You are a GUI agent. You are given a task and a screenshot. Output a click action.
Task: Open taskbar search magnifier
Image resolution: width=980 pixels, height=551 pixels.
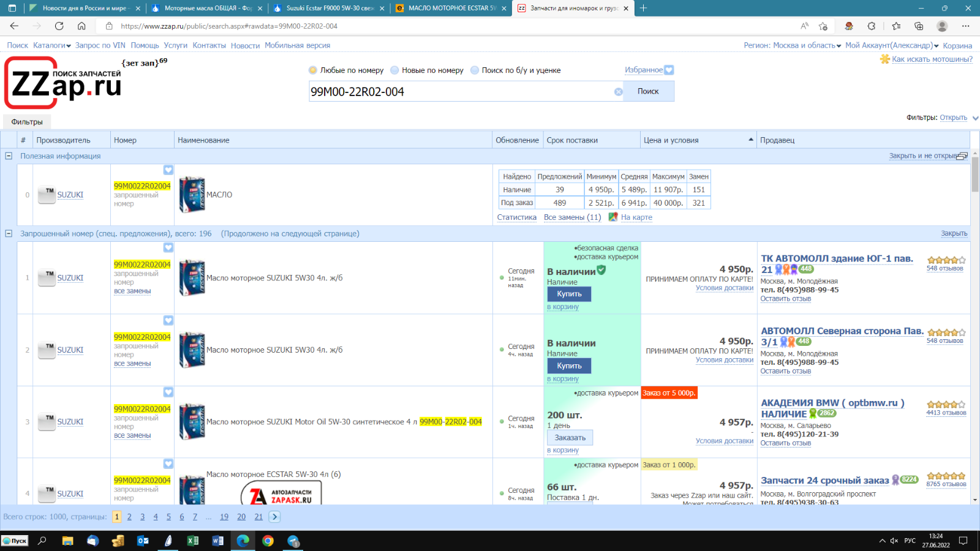(42, 541)
